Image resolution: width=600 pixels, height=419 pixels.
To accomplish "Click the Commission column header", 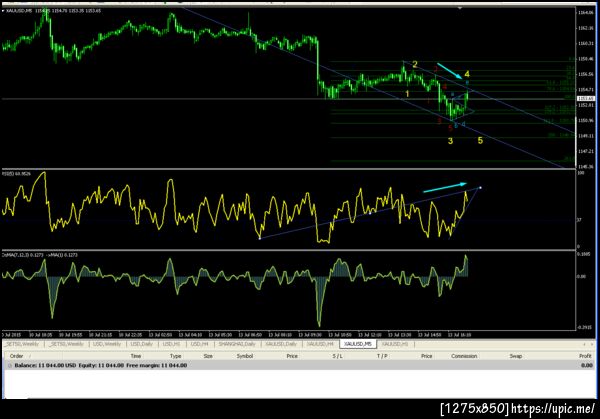I will [464, 356].
